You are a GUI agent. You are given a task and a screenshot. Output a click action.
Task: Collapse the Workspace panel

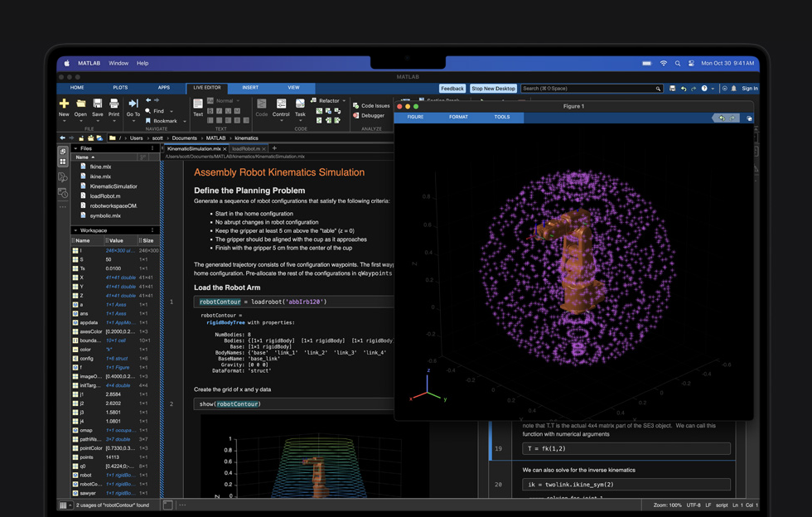(x=75, y=230)
